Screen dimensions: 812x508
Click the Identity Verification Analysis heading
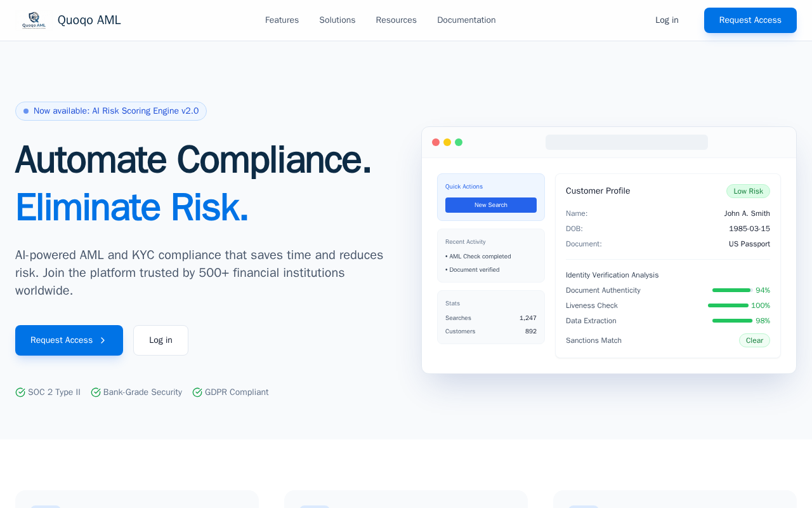coord(612,275)
